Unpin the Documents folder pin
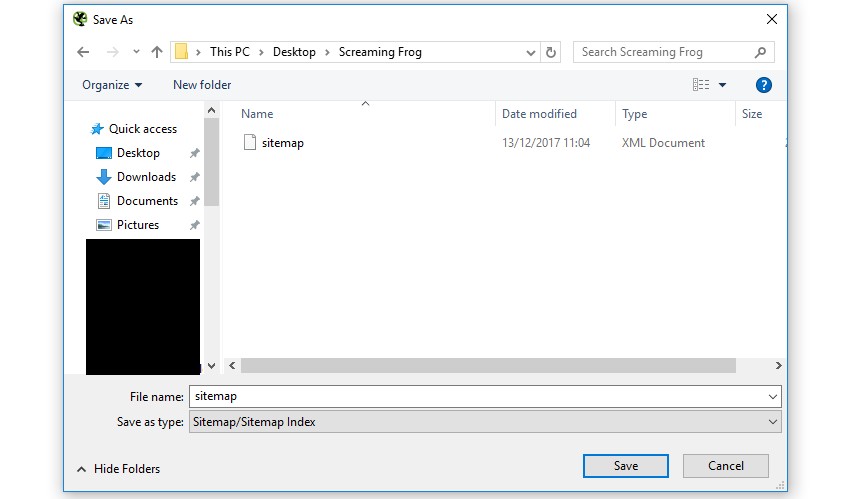This screenshot has height=499, width=850. coord(195,201)
